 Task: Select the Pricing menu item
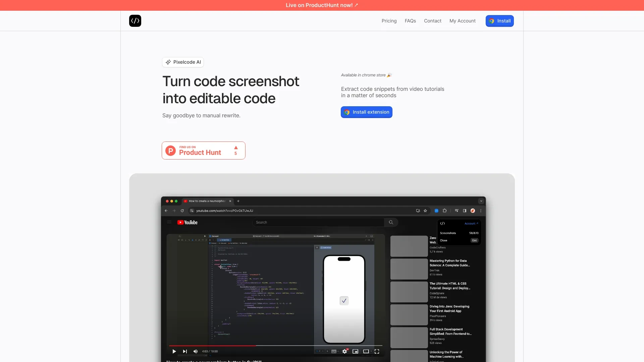389,21
